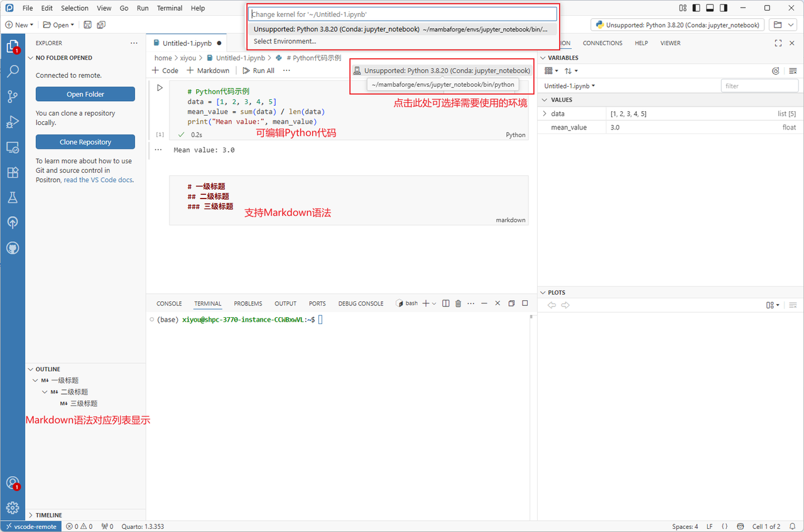Click the Open Folder button
804x532 pixels.
85,94
